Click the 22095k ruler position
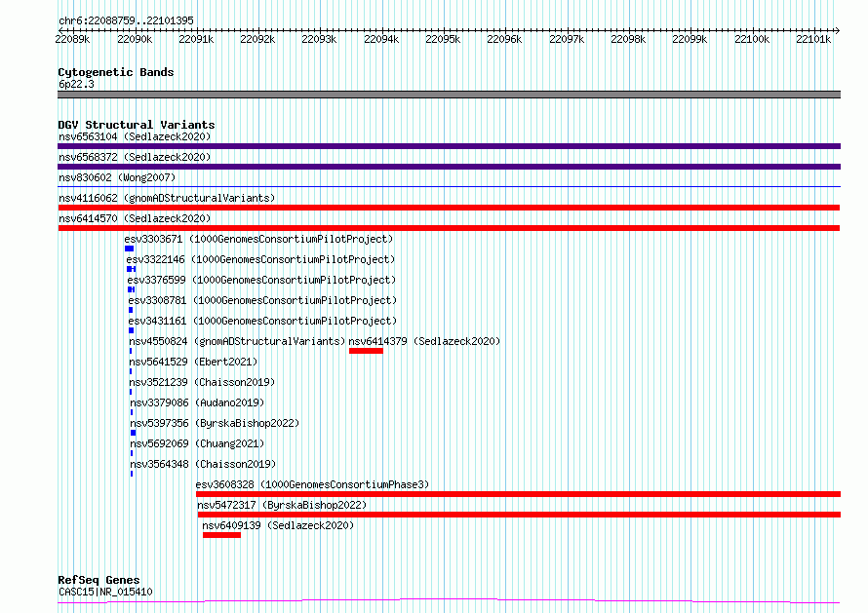 tap(443, 39)
